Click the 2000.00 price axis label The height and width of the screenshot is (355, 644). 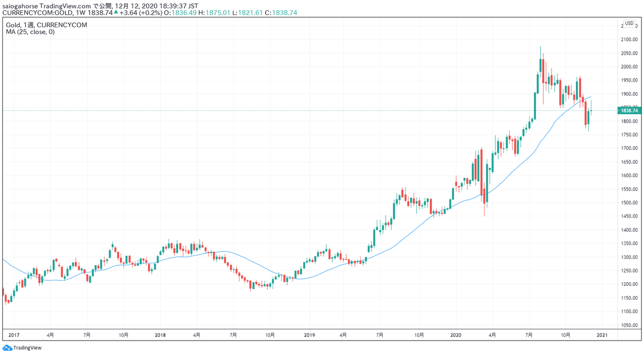[628, 67]
